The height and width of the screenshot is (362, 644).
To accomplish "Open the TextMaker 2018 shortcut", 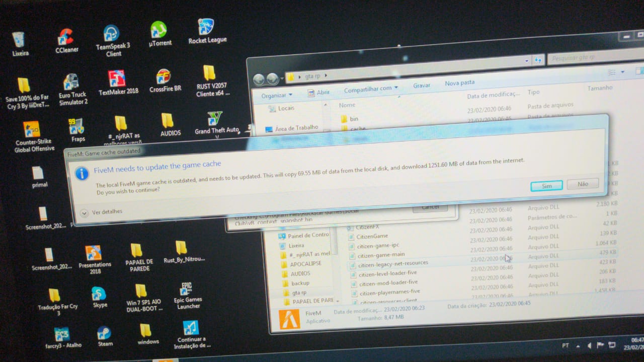I will pyautogui.click(x=118, y=83).
